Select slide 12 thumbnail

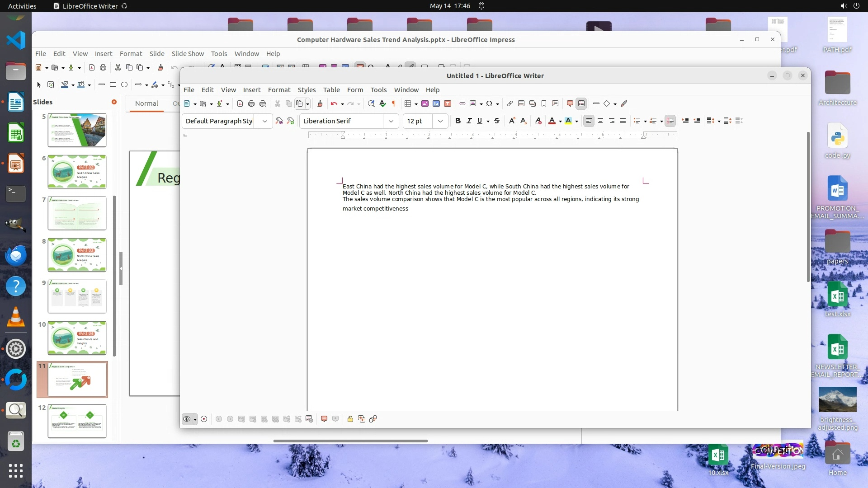tap(77, 421)
